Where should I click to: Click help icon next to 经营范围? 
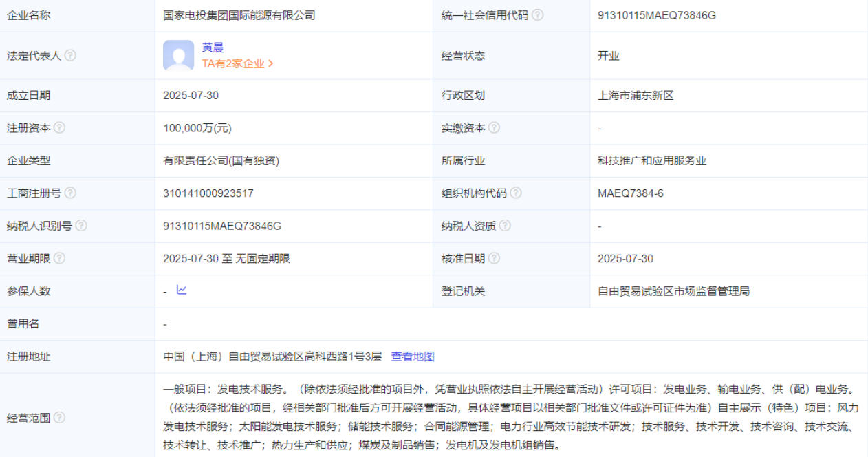click(x=59, y=418)
